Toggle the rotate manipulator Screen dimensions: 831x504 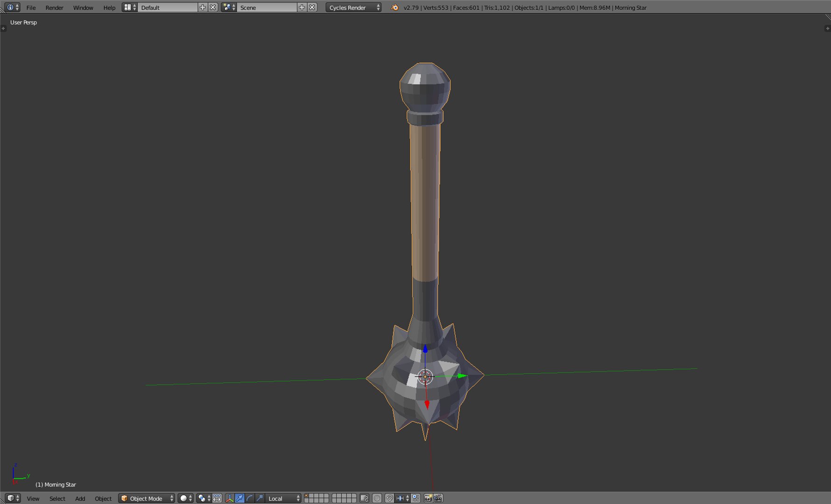click(250, 498)
